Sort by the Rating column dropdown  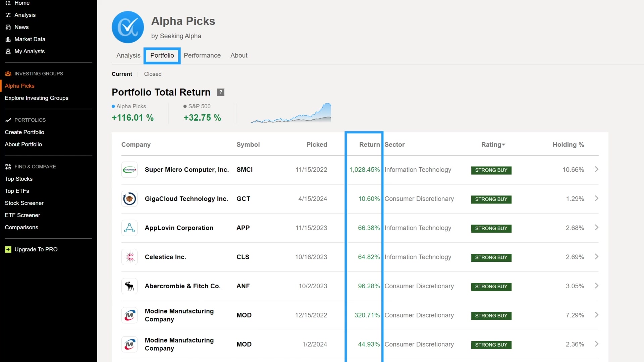tap(493, 144)
